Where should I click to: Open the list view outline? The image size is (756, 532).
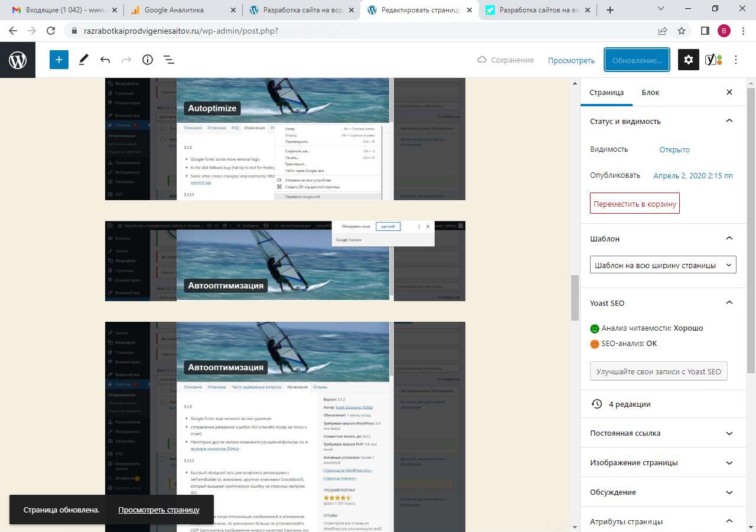tap(168, 60)
